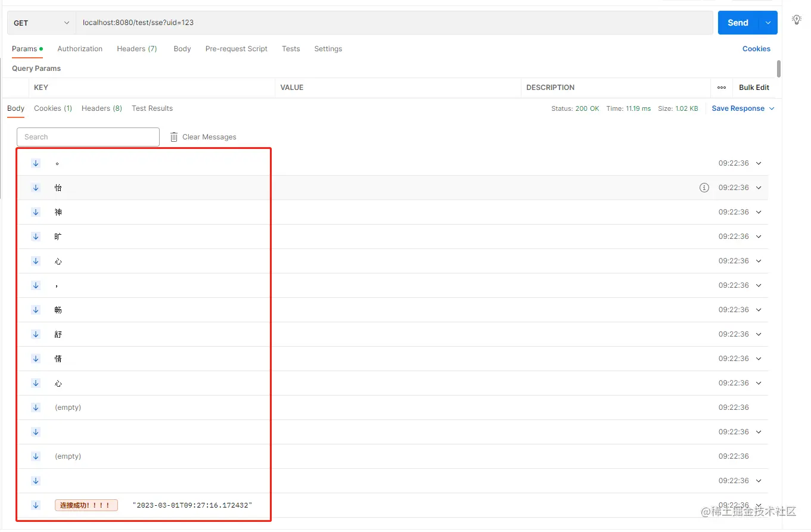Select the 畅 message text
The image size is (811, 532).
tap(58, 310)
